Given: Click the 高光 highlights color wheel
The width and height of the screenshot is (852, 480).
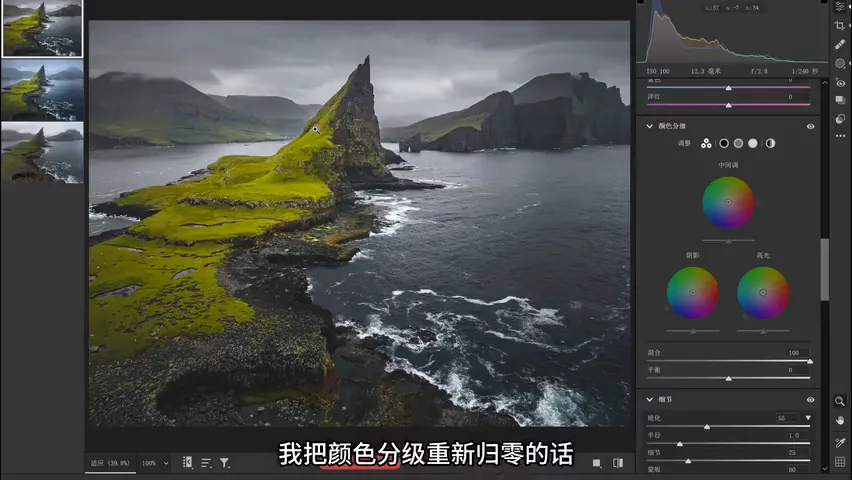Looking at the screenshot, I should point(763,292).
